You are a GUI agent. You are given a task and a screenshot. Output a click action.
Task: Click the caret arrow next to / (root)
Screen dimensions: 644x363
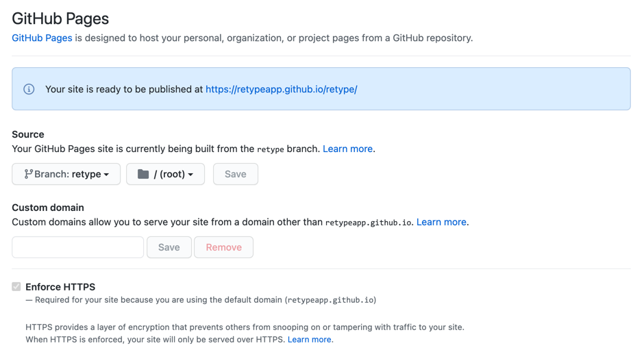click(x=190, y=175)
